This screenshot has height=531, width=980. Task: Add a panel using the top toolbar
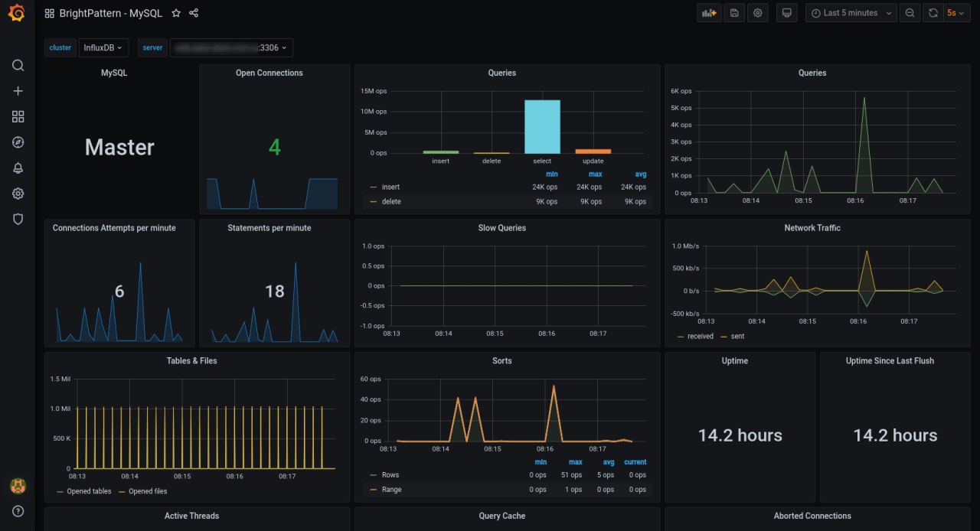(x=709, y=13)
